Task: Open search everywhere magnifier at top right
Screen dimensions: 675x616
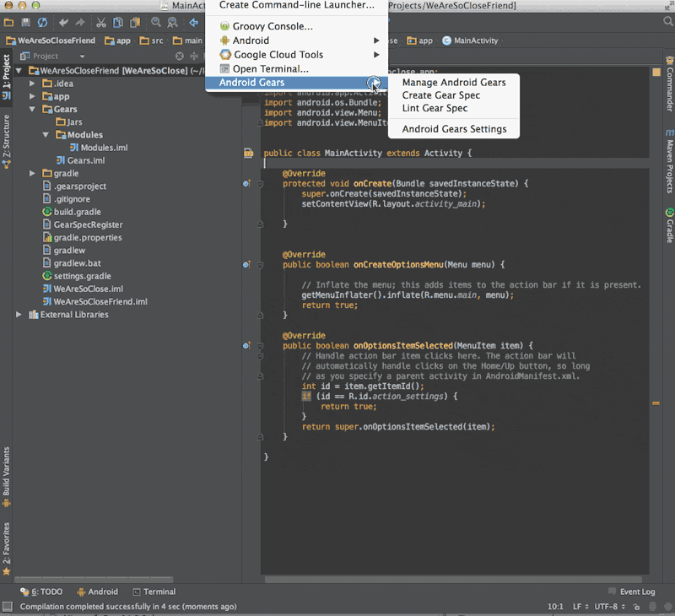Action: [x=667, y=22]
